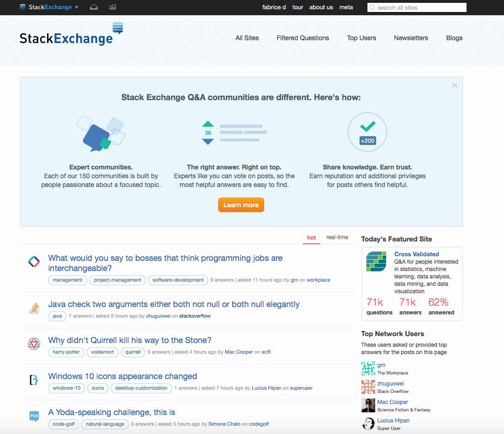This screenshot has width=504, height=434.
Task: Switch to the real-time tab
Action: pos(337,237)
